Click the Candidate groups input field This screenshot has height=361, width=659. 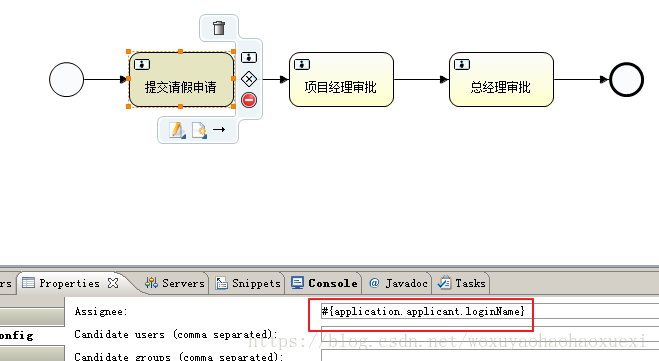coord(490,356)
